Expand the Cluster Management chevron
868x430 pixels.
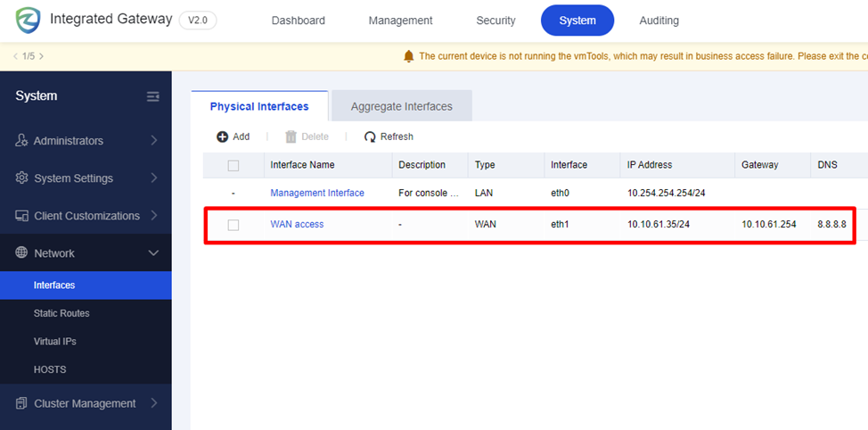coord(153,403)
